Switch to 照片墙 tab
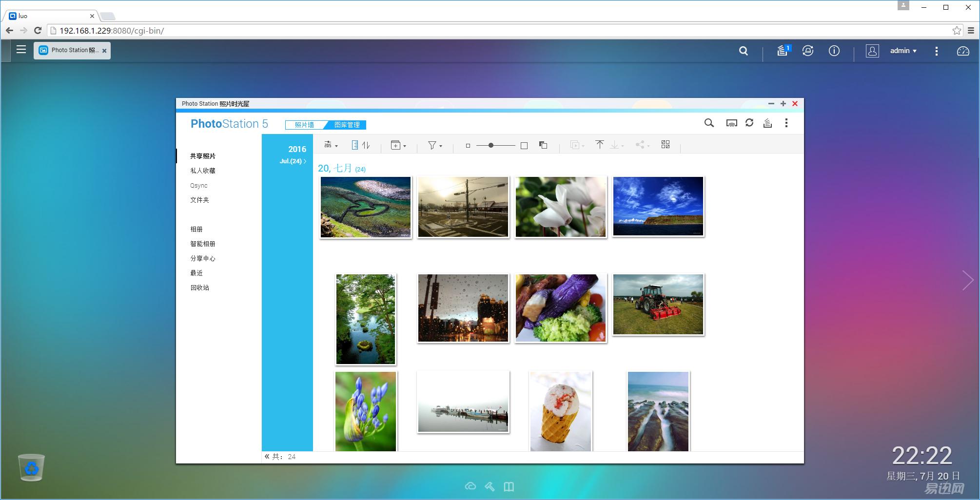980x500 pixels. pyautogui.click(x=304, y=125)
